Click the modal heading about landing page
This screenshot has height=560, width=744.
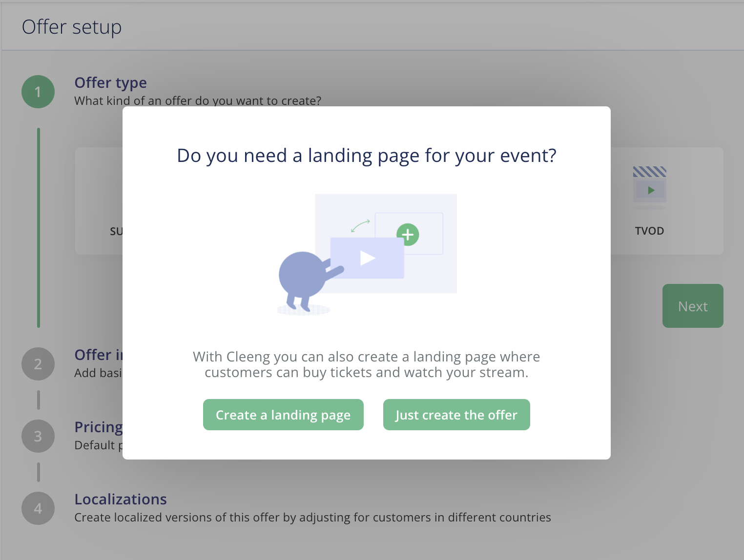tap(367, 156)
